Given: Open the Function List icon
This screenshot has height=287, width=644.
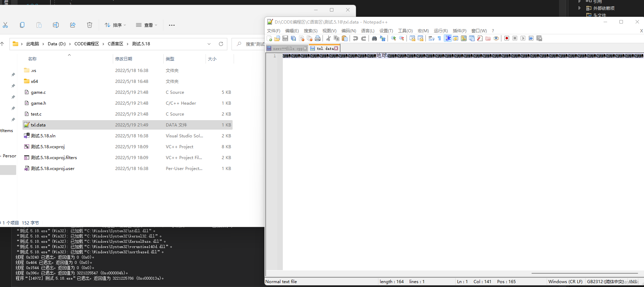Looking at the screenshot, I should coord(480,38).
